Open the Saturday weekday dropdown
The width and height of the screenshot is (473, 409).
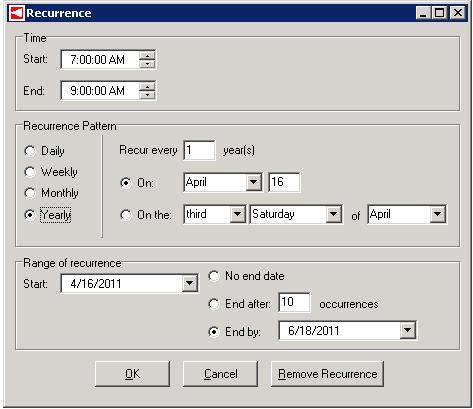click(x=334, y=214)
